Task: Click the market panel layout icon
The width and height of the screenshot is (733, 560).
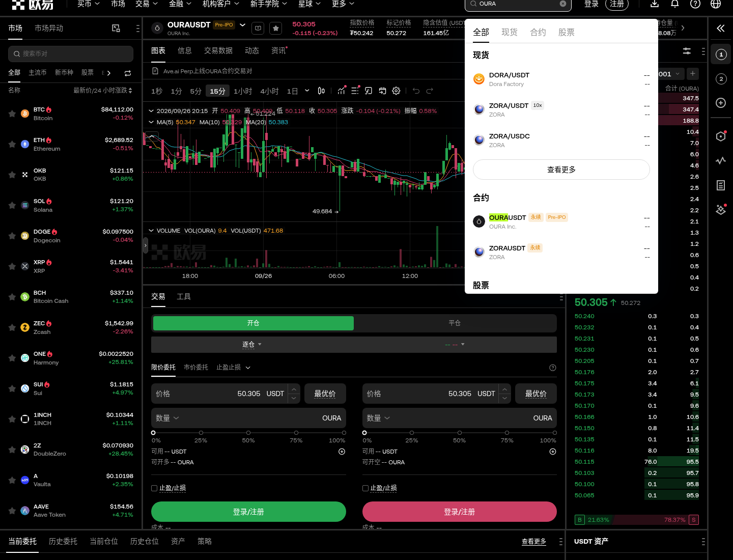Action: (x=116, y=29)
